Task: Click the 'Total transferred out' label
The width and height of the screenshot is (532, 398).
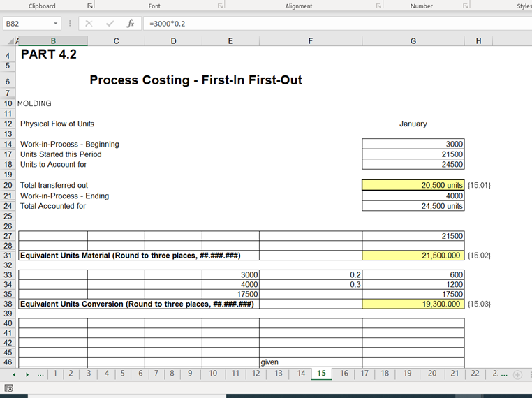Action: [x=54, y=185]
